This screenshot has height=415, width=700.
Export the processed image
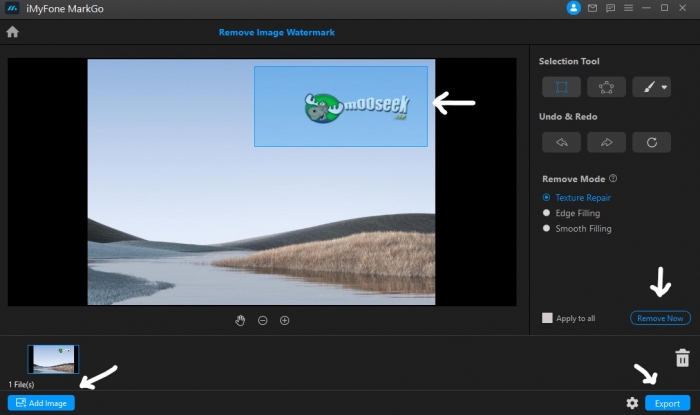coord(667,403)
